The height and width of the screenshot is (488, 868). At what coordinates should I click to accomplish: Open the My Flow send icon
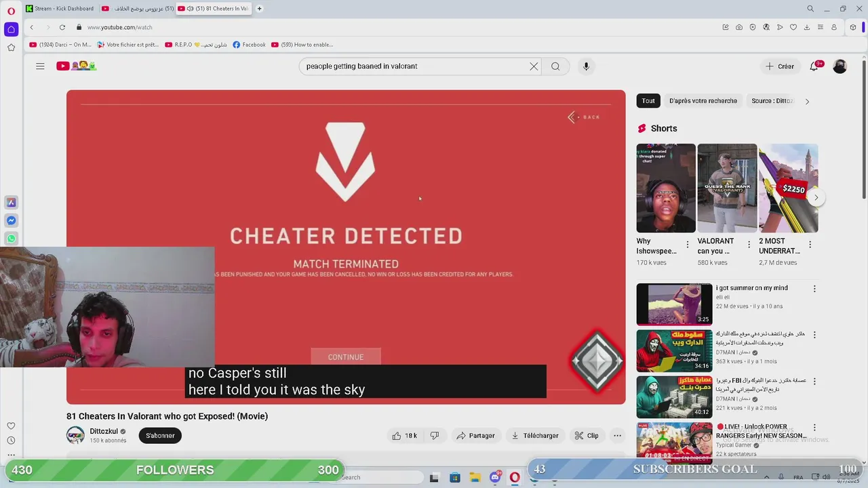pos(780,27)
